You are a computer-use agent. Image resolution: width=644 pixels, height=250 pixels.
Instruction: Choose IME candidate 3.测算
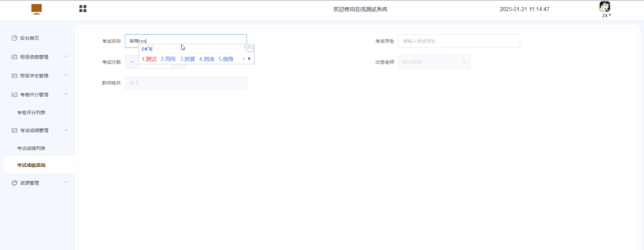[187, 59]
